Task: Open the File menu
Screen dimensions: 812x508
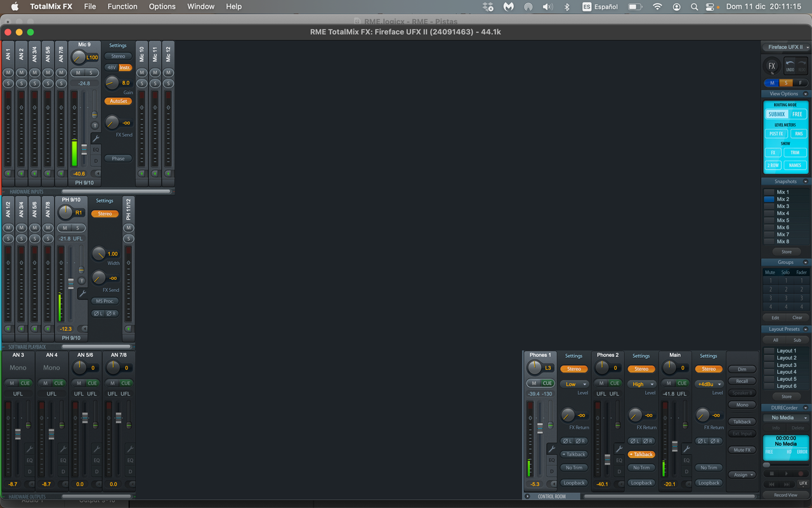Action: click(x=90, y=6)
